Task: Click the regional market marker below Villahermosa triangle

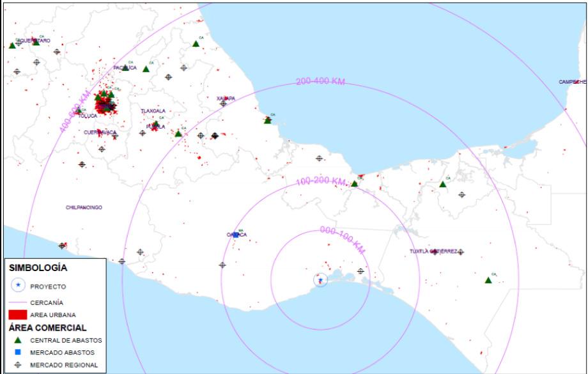Action: [x=461, y=195]
